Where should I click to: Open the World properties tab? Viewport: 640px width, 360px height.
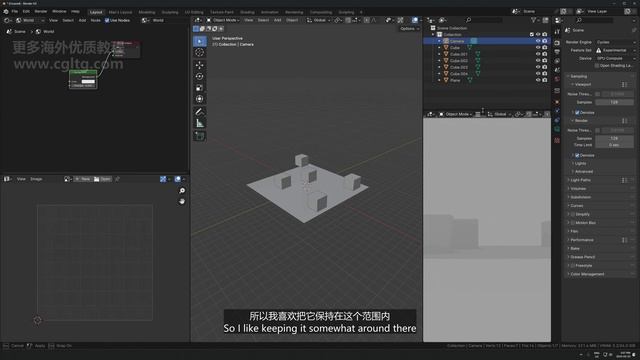[557, 79]
